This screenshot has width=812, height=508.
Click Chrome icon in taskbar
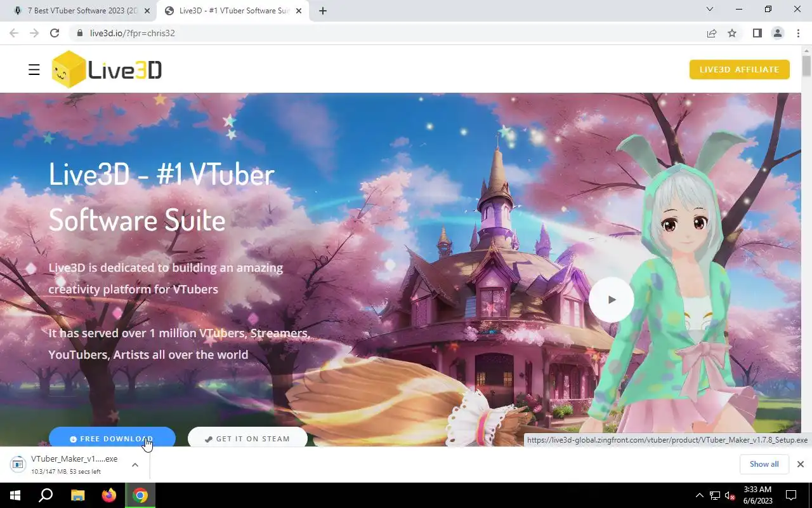click(140, 495)
